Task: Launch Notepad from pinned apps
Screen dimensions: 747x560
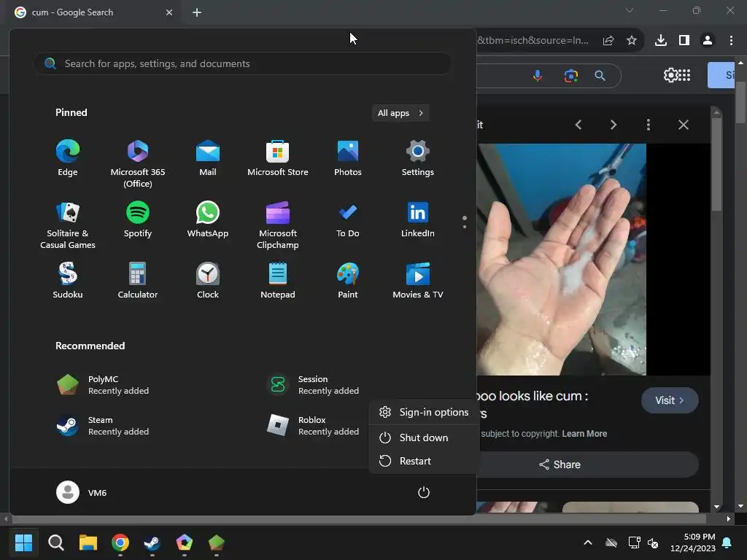Action: (278, 281)
